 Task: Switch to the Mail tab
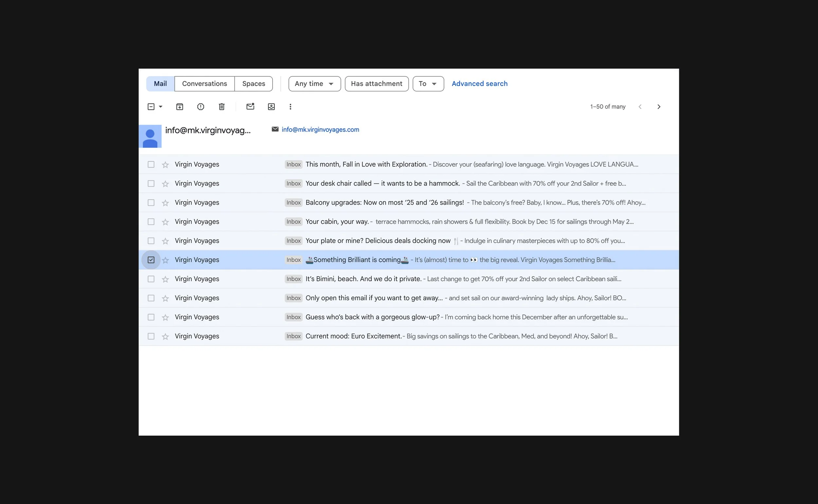tap(160, 84)
